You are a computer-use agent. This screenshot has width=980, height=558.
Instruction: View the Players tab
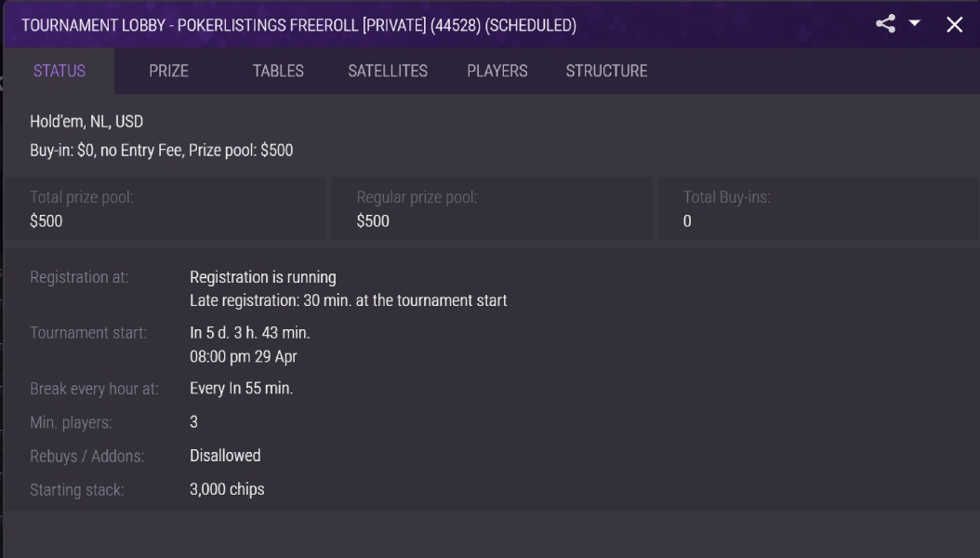(497, 71)
